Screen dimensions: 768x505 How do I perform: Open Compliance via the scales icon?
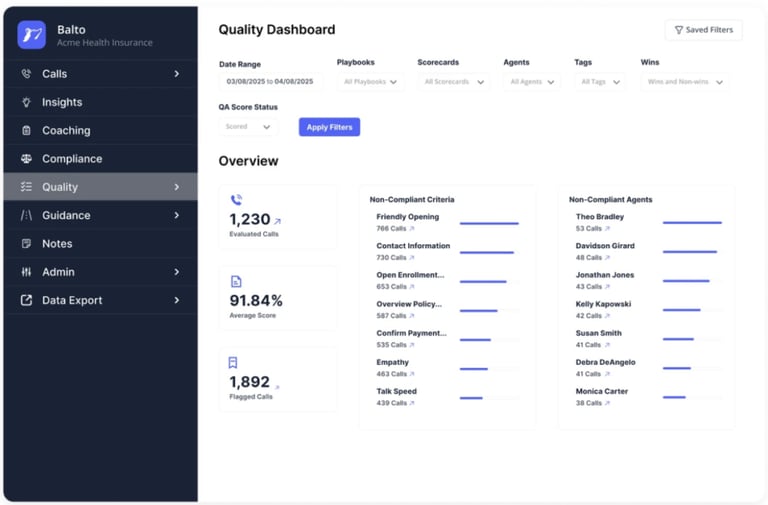(x=26, y=159)
